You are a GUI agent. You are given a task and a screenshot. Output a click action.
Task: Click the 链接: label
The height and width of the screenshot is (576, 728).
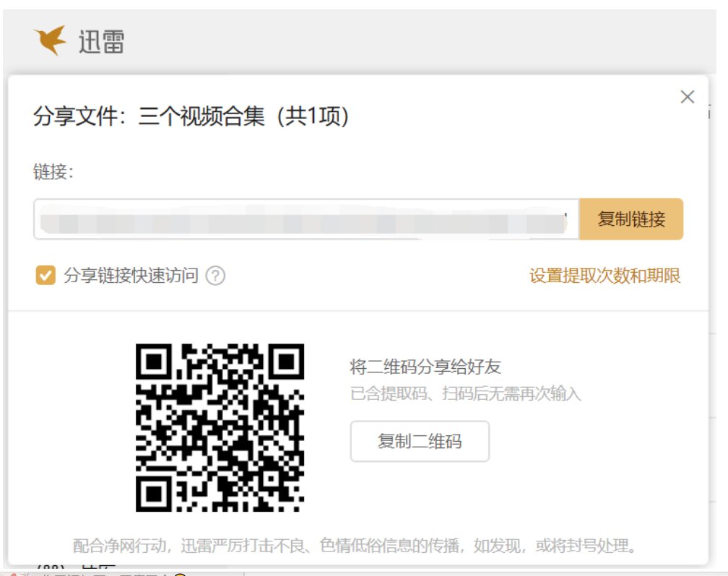53,172
